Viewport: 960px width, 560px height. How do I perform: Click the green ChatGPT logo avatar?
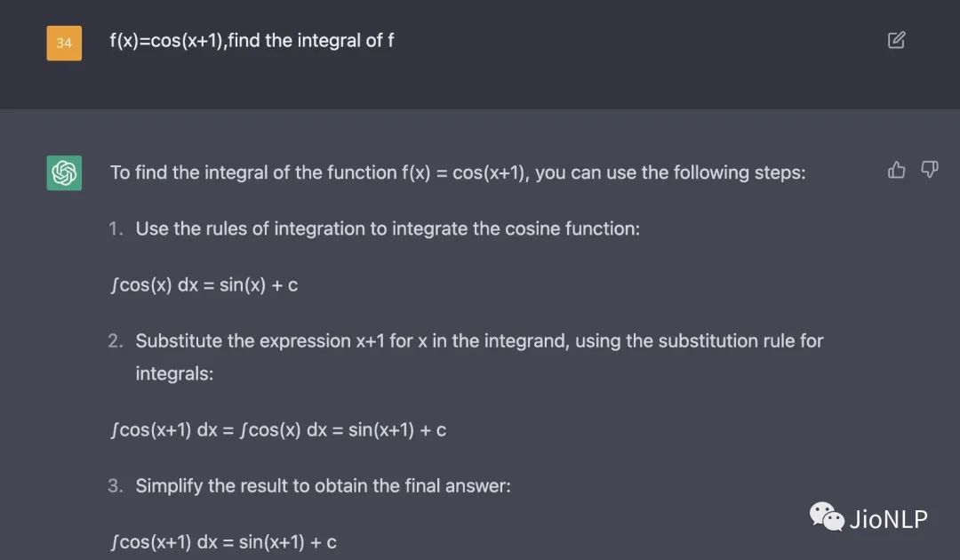pos(64,172)
